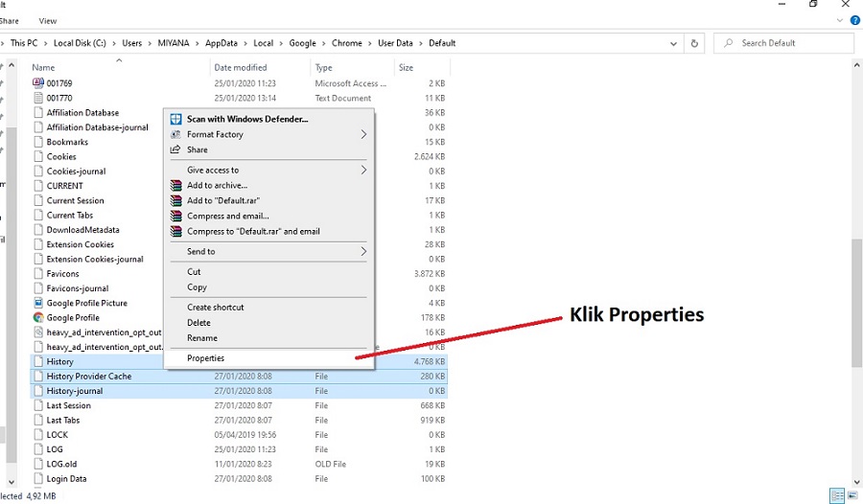Click the Google Profile Chrome icon
Viewport: 863px width, 504px height.
pyautogui.click(x=38, y=317)
